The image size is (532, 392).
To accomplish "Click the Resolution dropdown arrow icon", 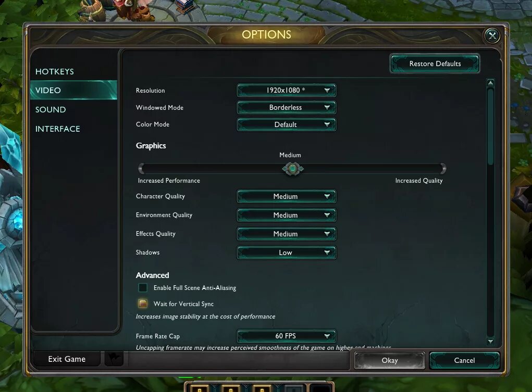I will (327, 90).
